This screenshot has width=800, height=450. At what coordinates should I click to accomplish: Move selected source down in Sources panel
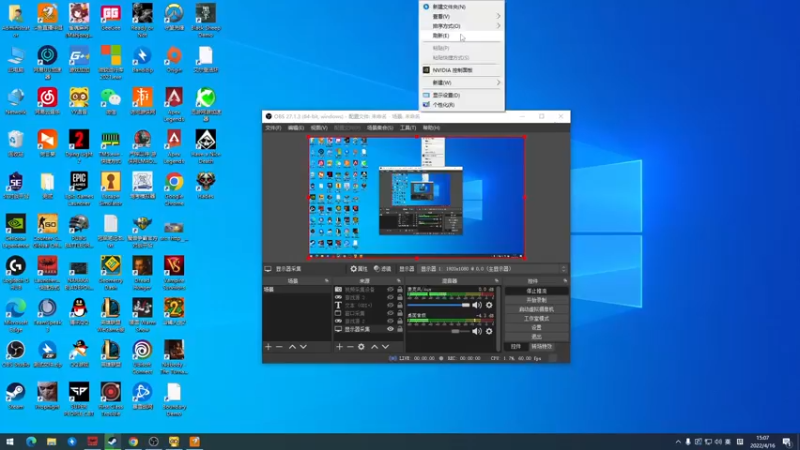coord(385,347)
